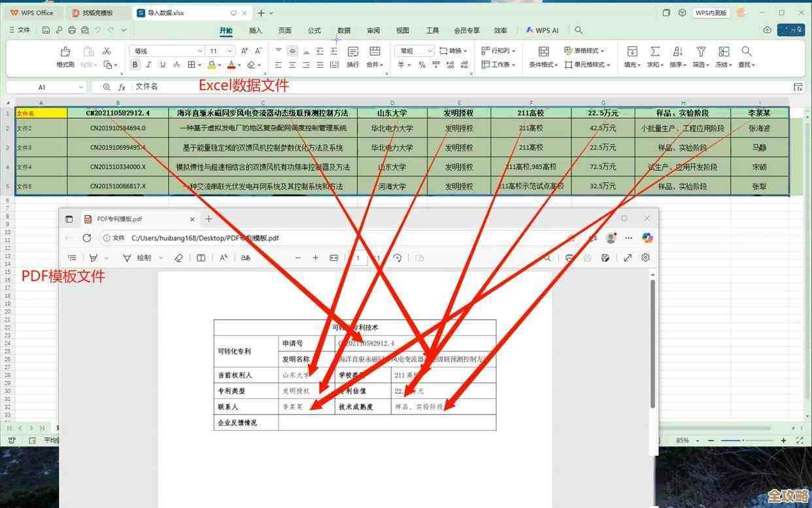
Task: Open the 常规 number format dropdown
Action: click(x=414, y=50)
